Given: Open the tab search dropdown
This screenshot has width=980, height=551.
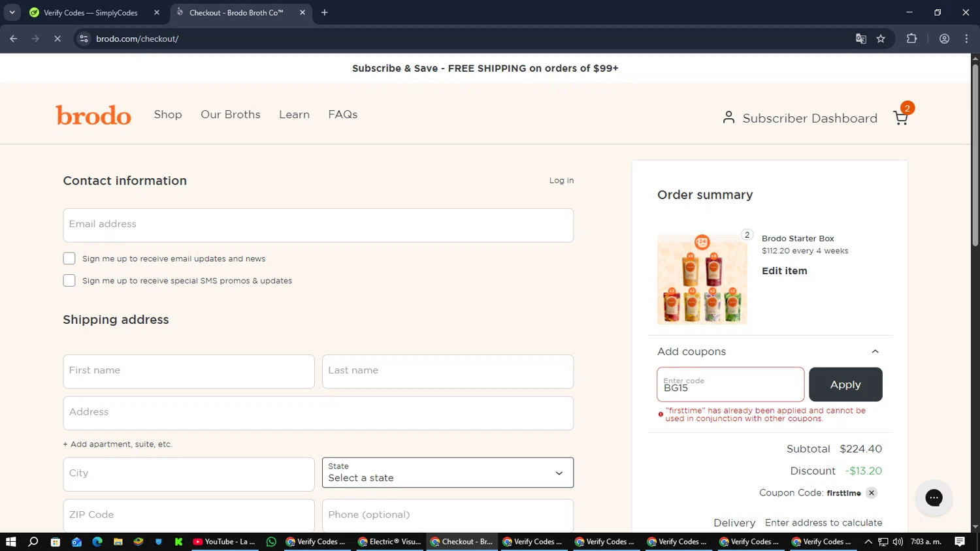Looking at the screenshot, I should [12, 12].
